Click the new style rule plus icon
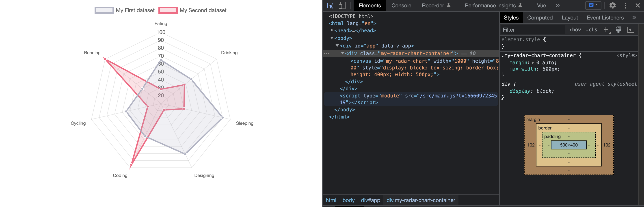 click(x=606, y=30)
